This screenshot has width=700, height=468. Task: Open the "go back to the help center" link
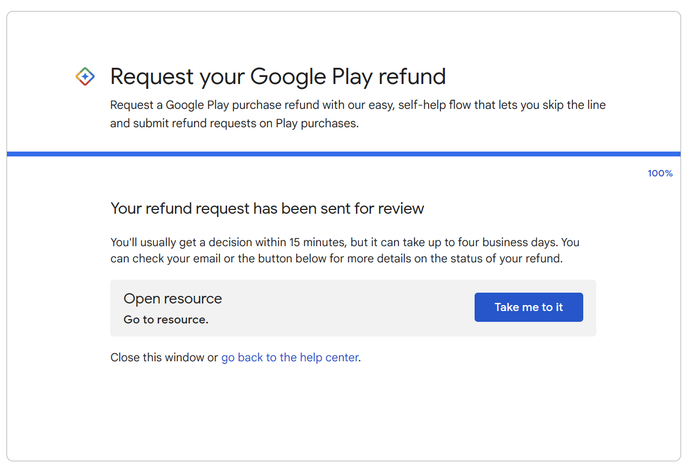pos(290,358)
